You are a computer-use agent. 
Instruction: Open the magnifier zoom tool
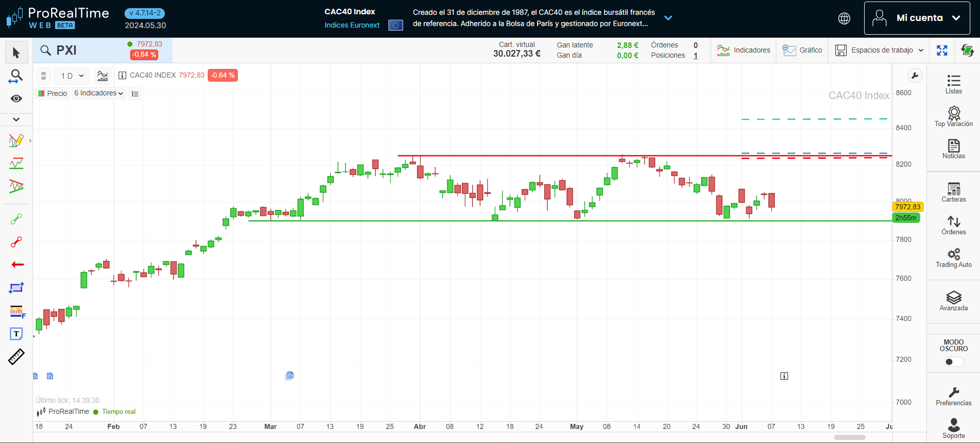(x=16, y=76)
